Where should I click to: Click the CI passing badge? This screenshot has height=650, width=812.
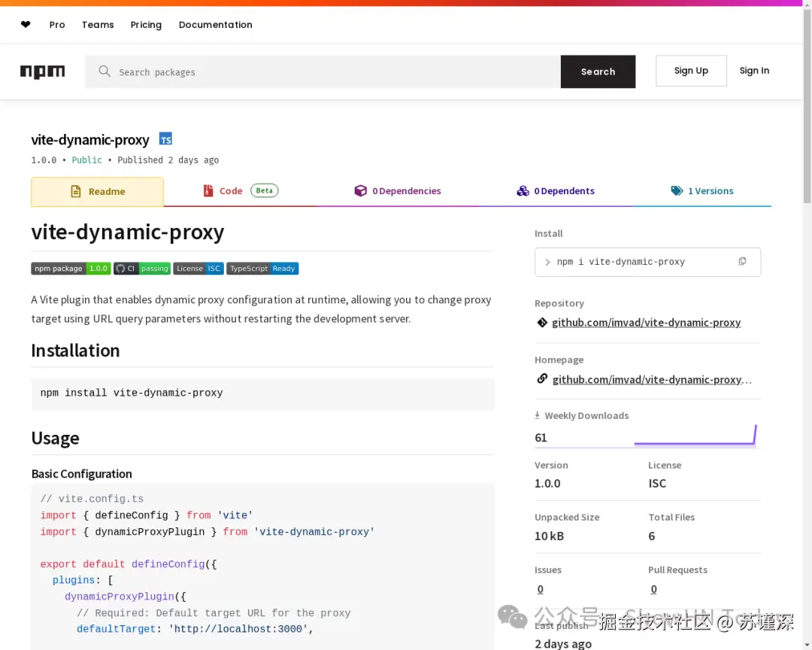tap(142, 269)
